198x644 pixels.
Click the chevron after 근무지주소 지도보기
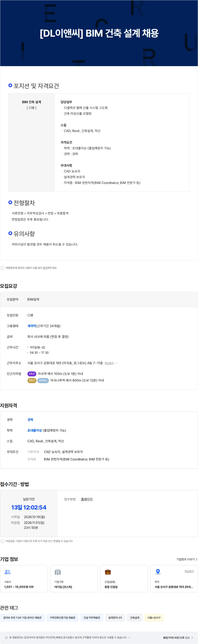coord(116,363)
